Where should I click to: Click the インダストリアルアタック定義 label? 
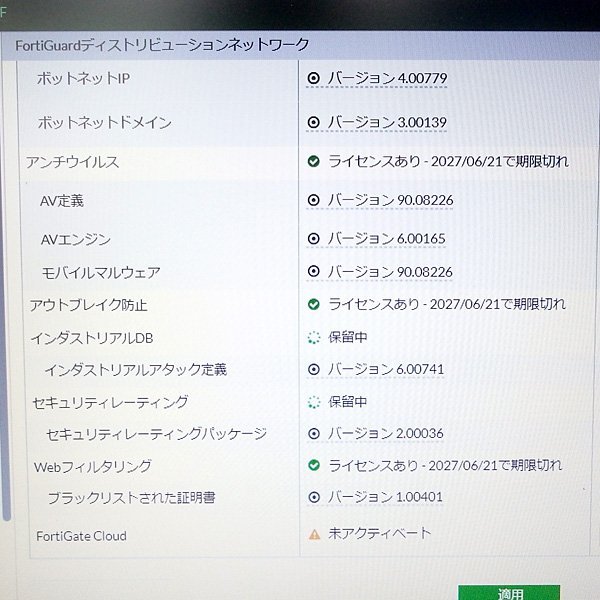click(136, 370)
